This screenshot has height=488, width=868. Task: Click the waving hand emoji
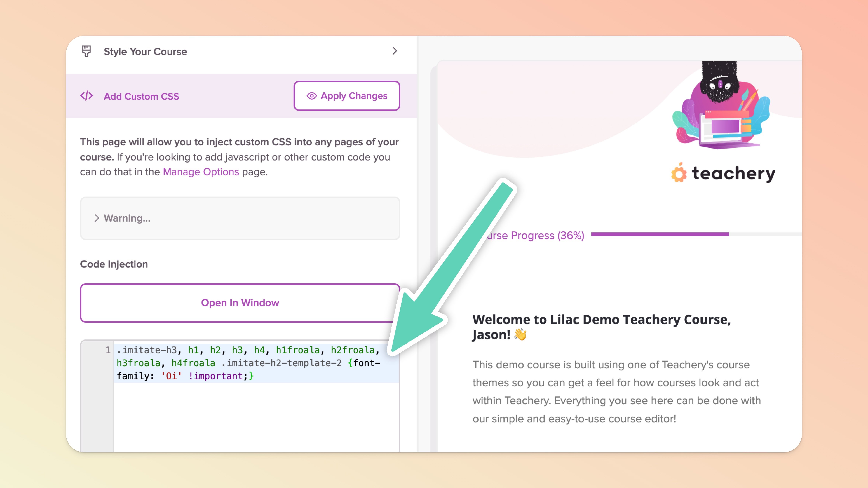(520, 335)
